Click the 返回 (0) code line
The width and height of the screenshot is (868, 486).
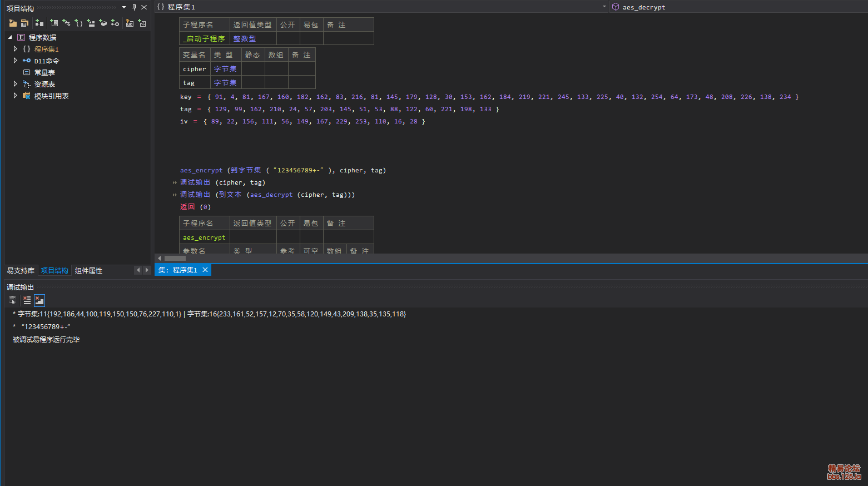point(195,207)
